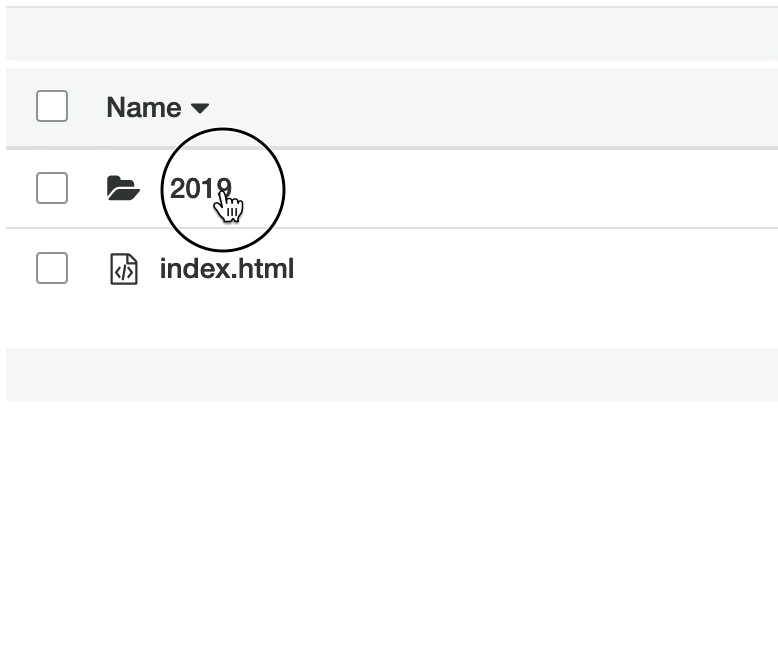Screen dimensions: 778x668
Task: Select the index.html row checkbox
Action: (52, 268)
